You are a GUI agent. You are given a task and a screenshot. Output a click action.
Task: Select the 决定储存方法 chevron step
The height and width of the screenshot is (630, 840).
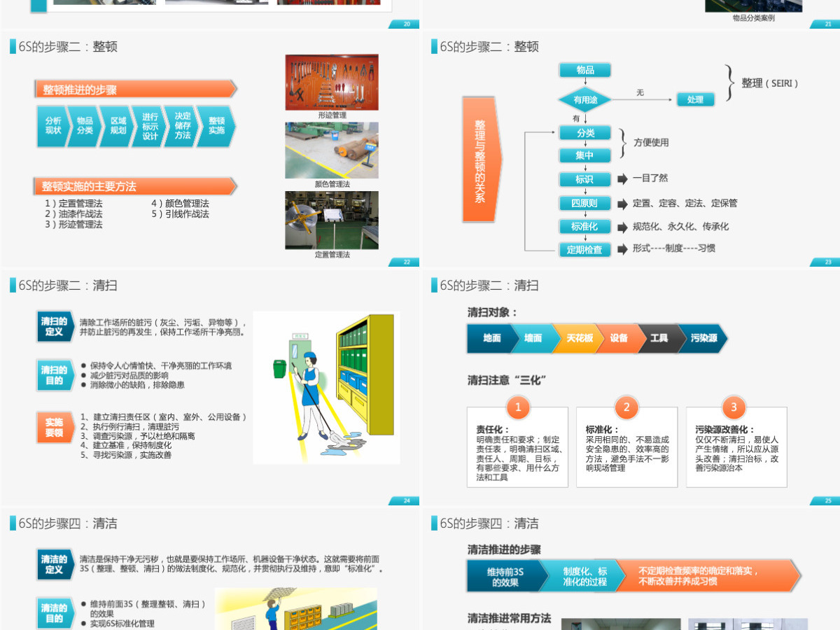pos(183,126)
